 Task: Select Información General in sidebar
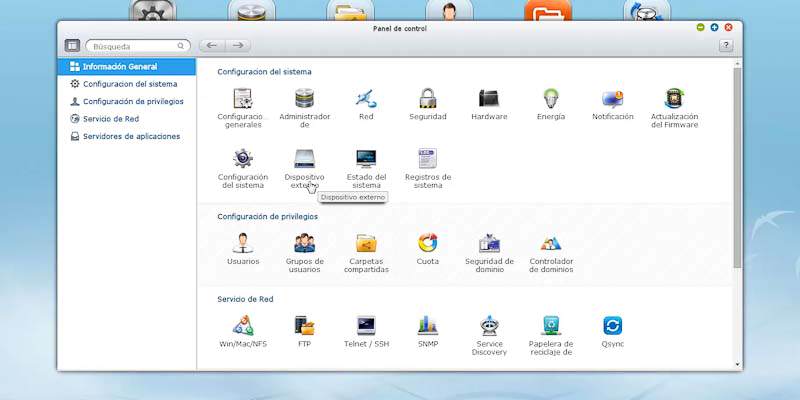127,67
